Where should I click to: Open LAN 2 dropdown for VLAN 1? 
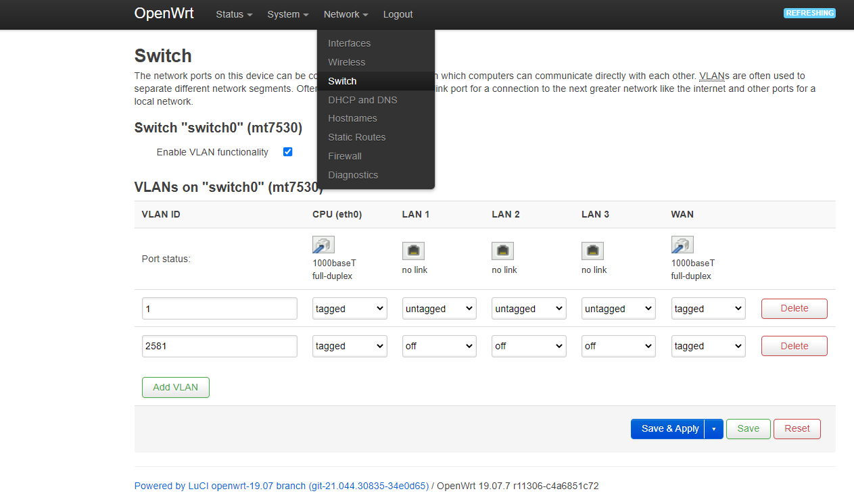(529, 309)
